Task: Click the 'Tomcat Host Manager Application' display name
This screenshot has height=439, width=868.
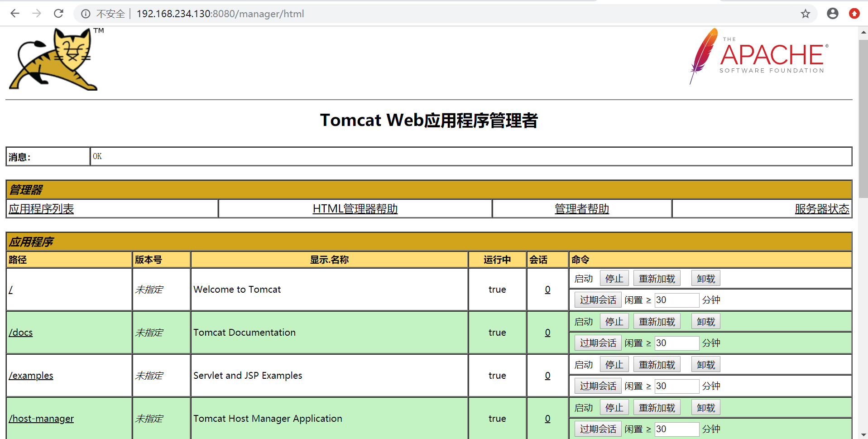Action: tap(268, 419)
